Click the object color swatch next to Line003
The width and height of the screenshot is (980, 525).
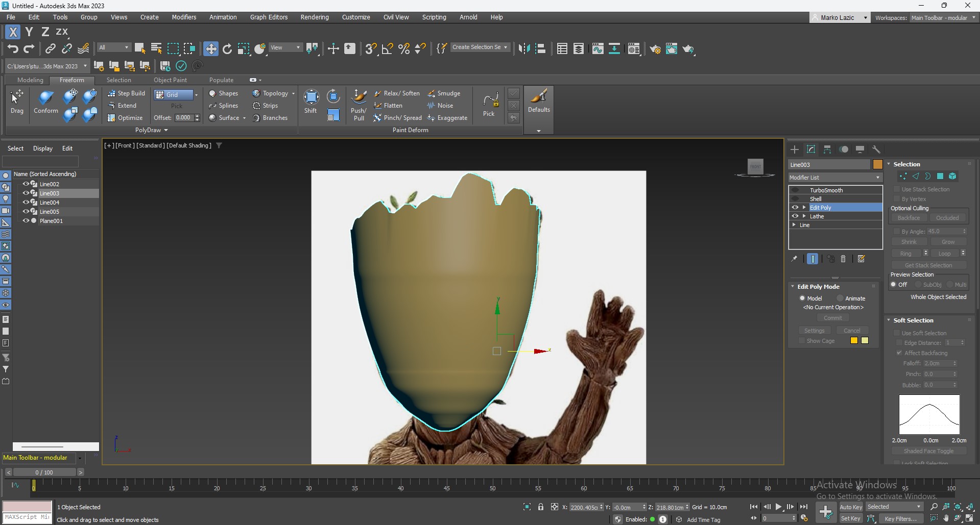coord(877,164)
